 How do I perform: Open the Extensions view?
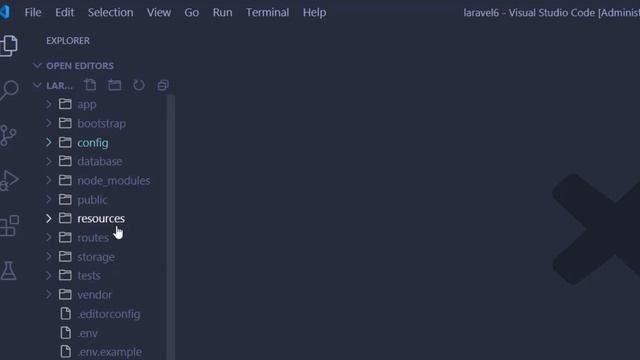[x=9, y=226]
